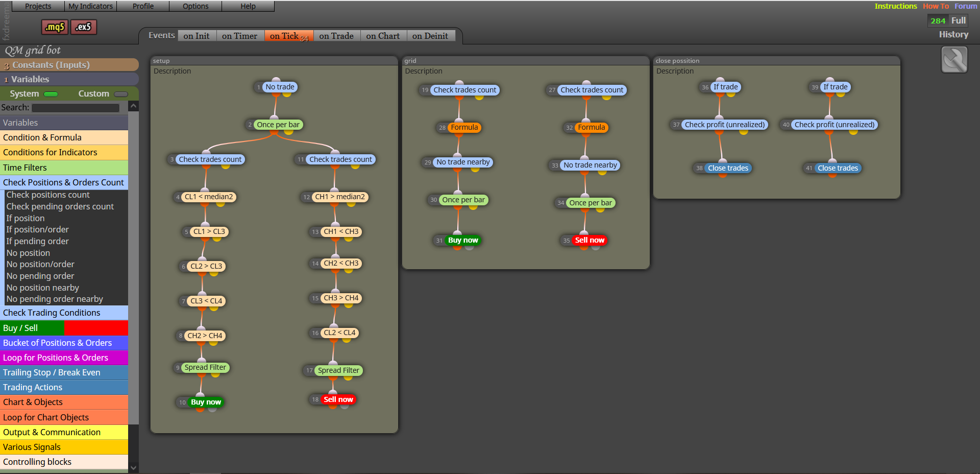Open the Projects menu
Image resolution: width=980 pixels, height=474 pixels.
[x=38, y=6]
